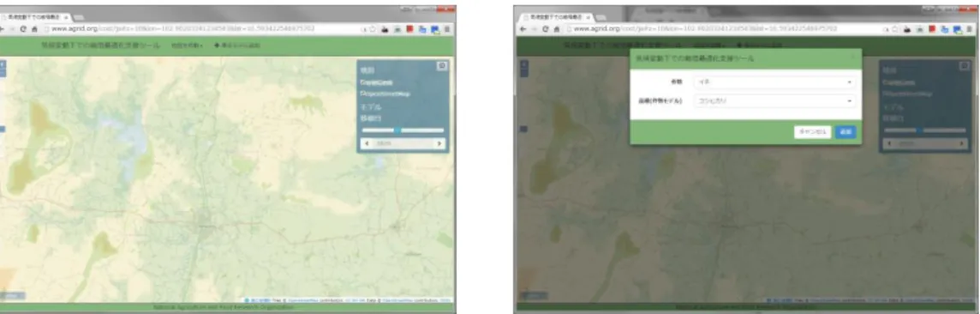Click the date field in left window panel

pyautogui.click(x=403, y=144)
